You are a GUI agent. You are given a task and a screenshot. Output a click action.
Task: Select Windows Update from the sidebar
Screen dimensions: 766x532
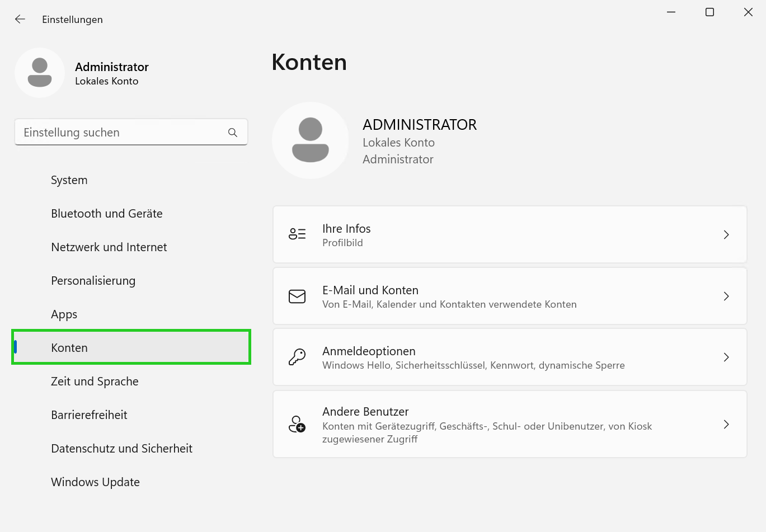(95, 482)
